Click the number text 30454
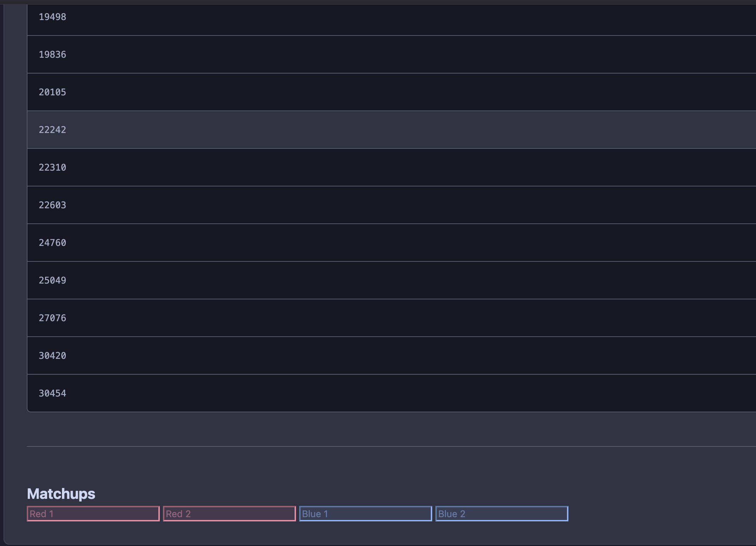Viewport: 756px width, 546px height. click(52, 393)
